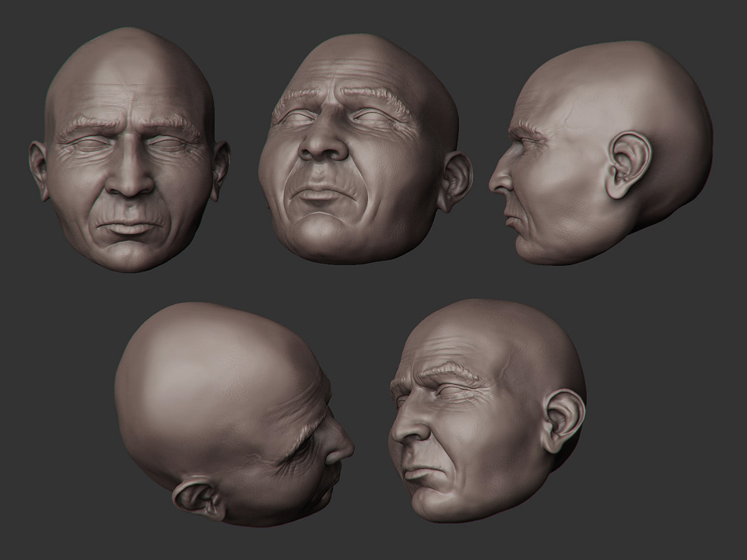The height and width of the screenshot is (560, 747).
Task: Click the side-profile head at top right
Action: click(603, 152)
